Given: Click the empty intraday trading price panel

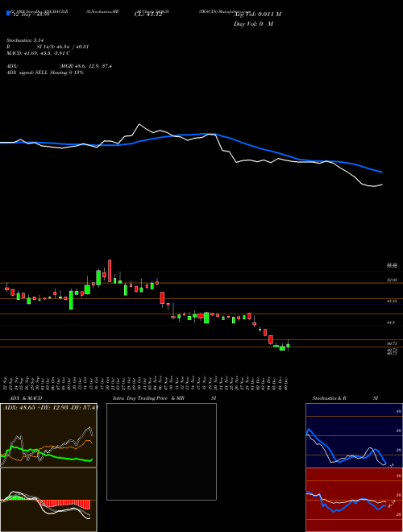Looking at the screenshot, I should coord(161,451).
